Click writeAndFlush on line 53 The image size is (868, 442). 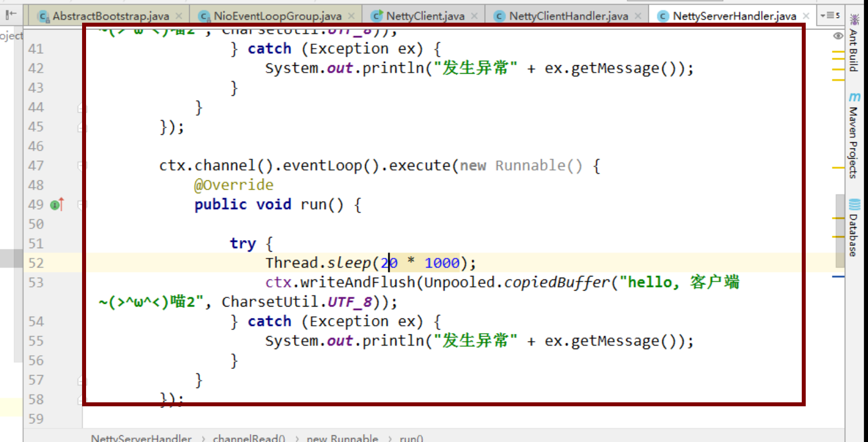[358, 283]
